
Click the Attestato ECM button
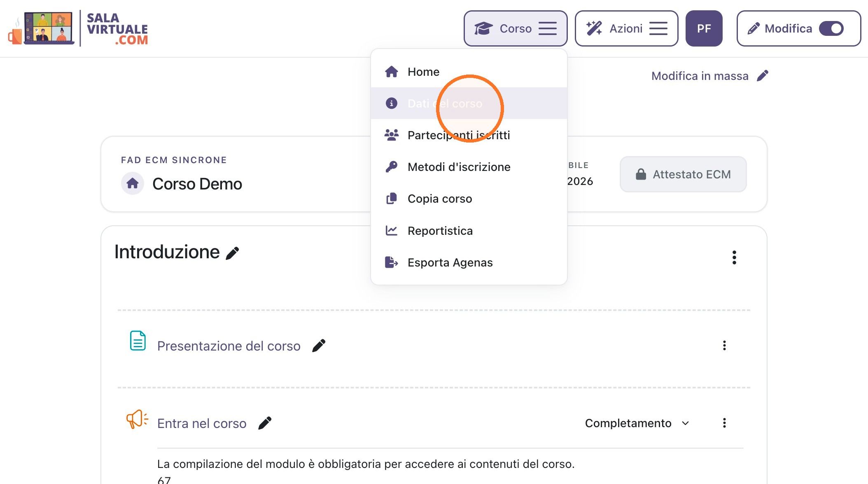point(683,174)
